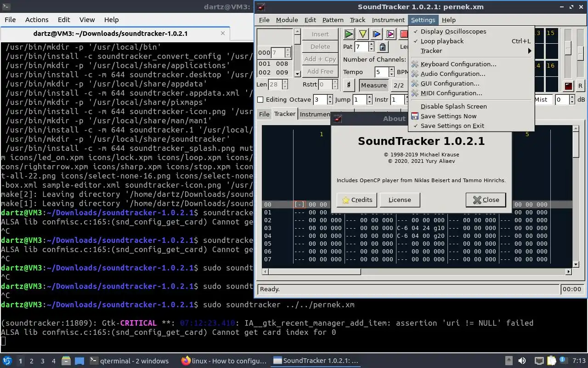The image size is (588, 368).
Task: Click the tracker vertical scrollbar down arrow
Action: (x=576, y=264)
